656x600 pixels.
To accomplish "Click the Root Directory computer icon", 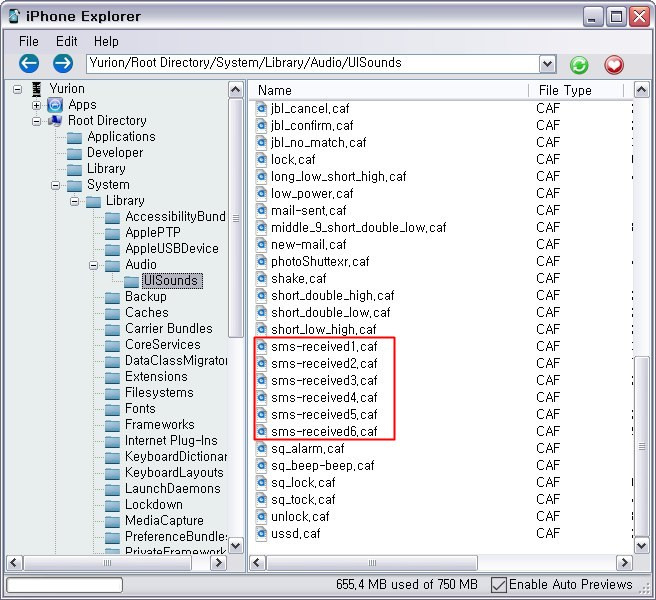I will click(55, 121).
